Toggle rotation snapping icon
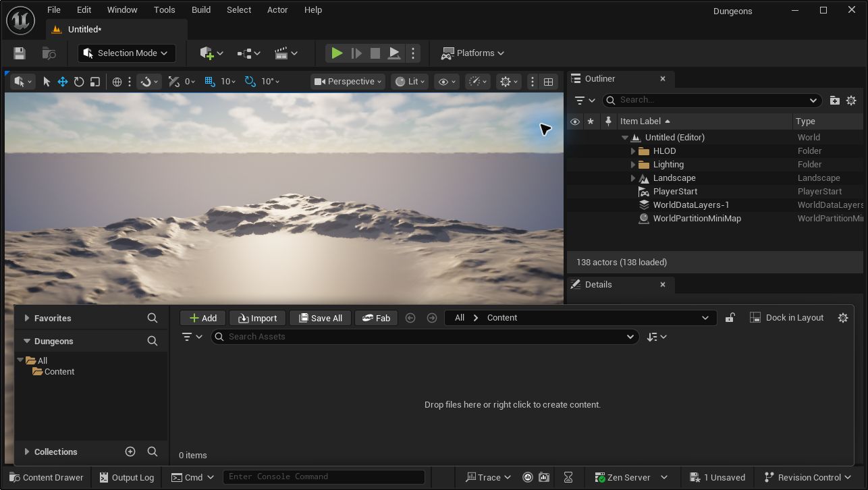The image size is (868, 490). click(250, 82)
